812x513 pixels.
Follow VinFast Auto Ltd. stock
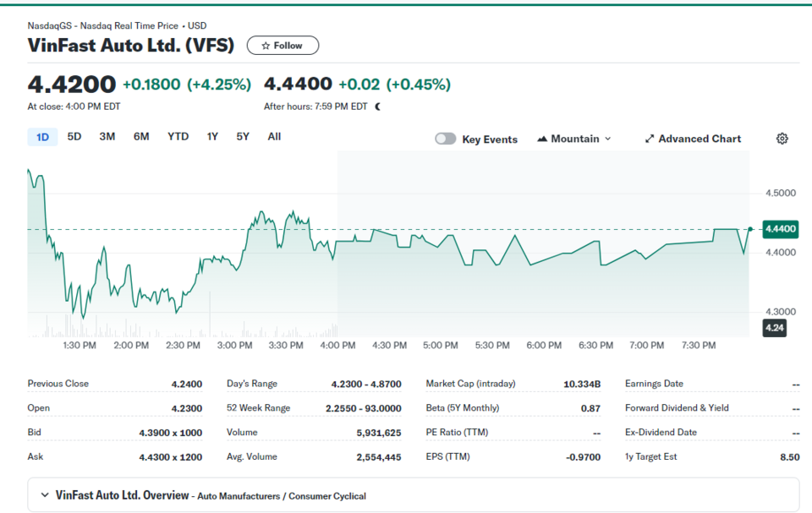(283, 46)
